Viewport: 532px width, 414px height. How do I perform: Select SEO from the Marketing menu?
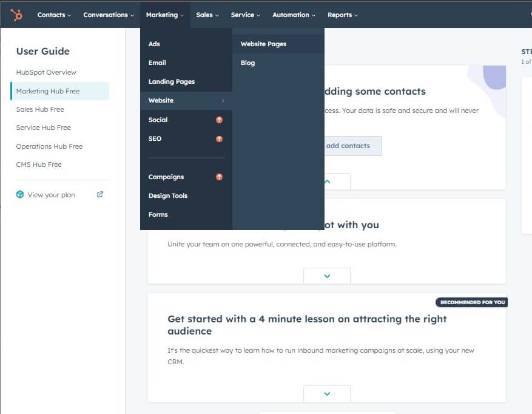click(x=186, y=139)
